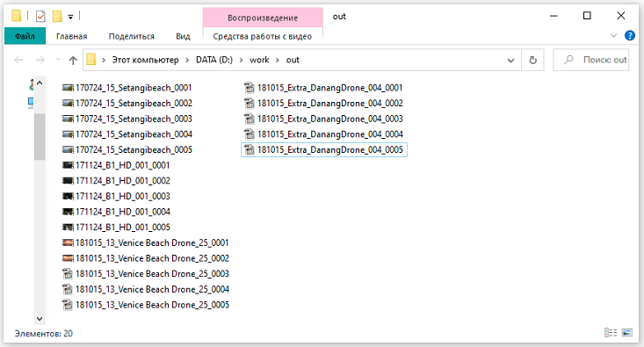The image size is (644, 347).
Task: Click the folder icon in the address bar
Action: click(x=91, y=60)
